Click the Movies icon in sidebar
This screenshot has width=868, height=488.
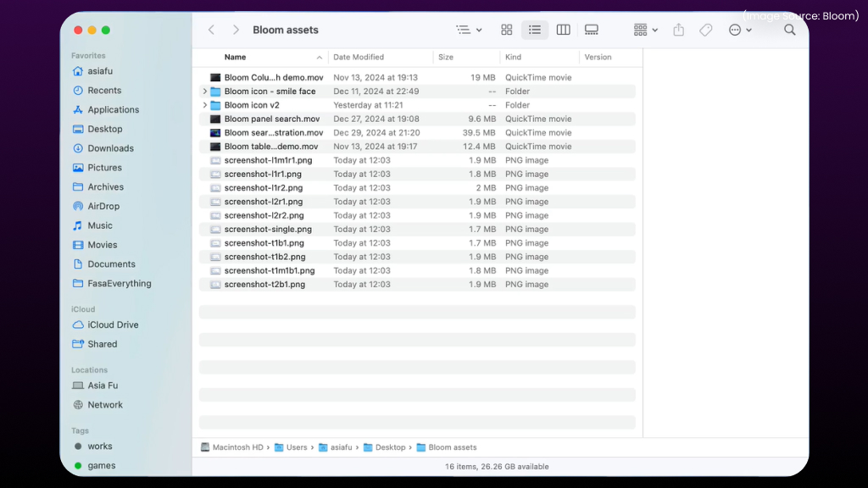(x=78, y=245)
